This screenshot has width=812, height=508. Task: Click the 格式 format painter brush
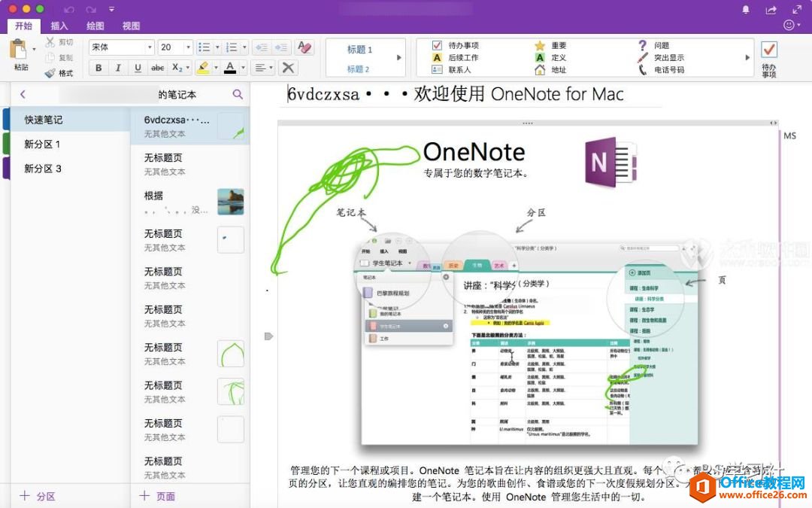coord(50,73)
